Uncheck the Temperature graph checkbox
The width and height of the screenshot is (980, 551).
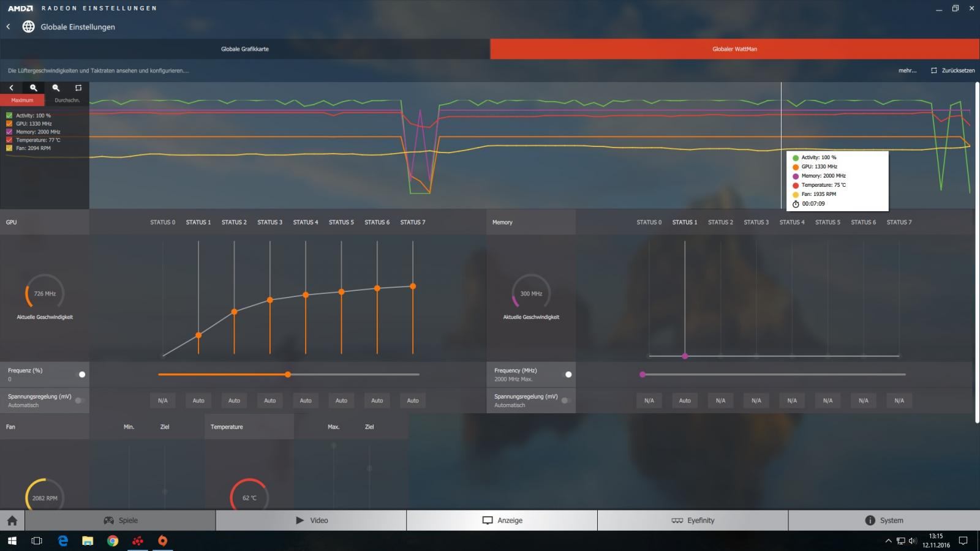pyautogui.click(x=9, y=140)
